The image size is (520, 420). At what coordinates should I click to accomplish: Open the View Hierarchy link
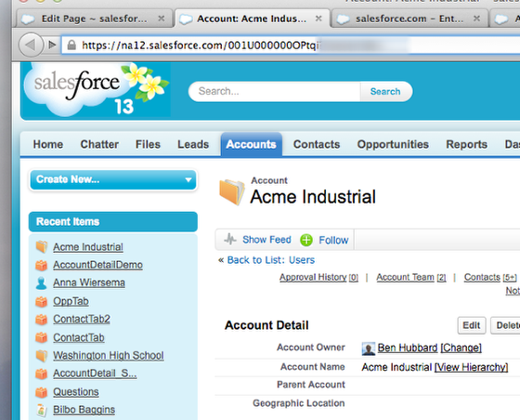click(472, 367)
